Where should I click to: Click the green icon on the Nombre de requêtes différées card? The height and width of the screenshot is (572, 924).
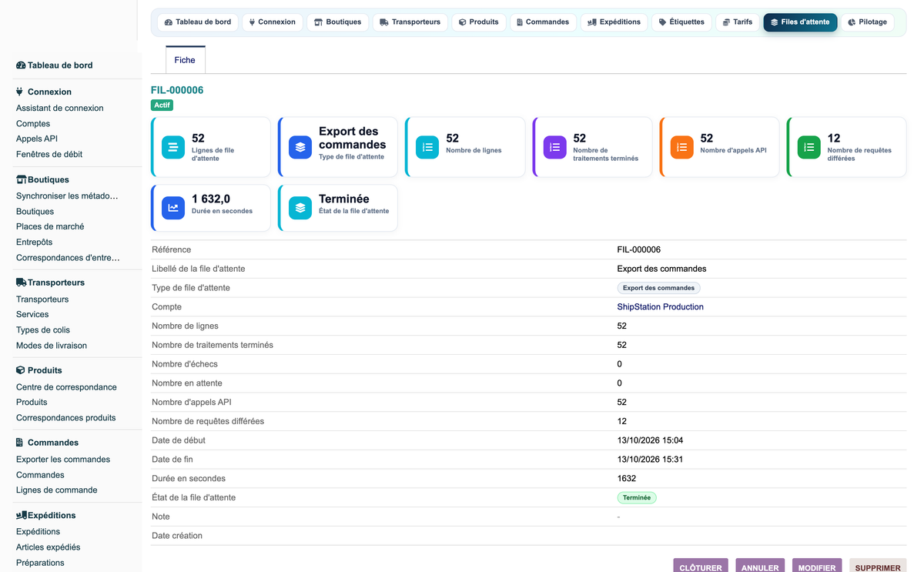(x=808, y=147)
